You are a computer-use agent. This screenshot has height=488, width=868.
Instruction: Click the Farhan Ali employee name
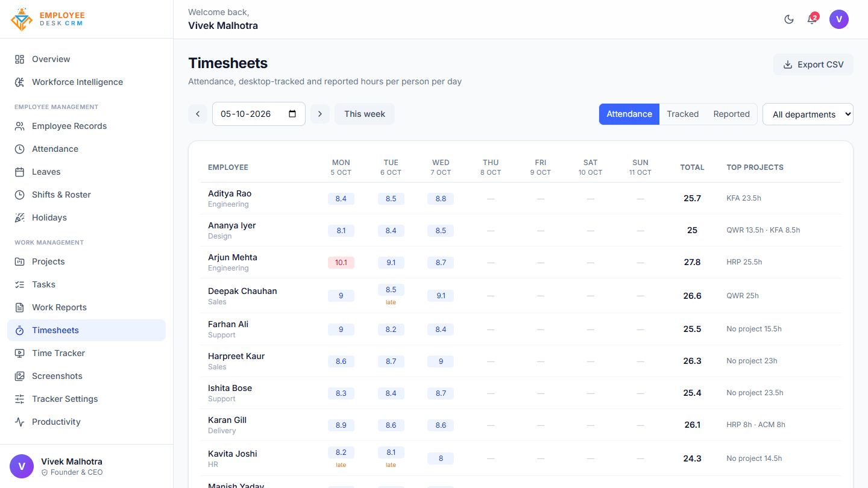pyautogui.click(x=228, y=324)
